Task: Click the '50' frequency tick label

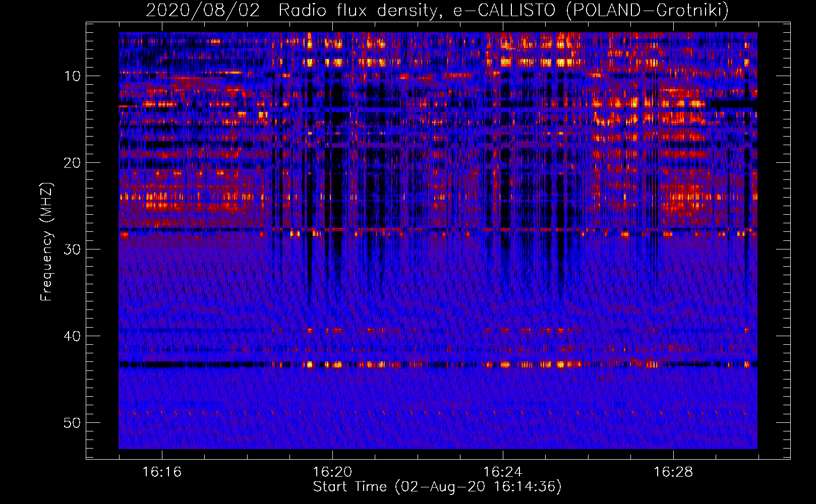Action: coord(72,423)
